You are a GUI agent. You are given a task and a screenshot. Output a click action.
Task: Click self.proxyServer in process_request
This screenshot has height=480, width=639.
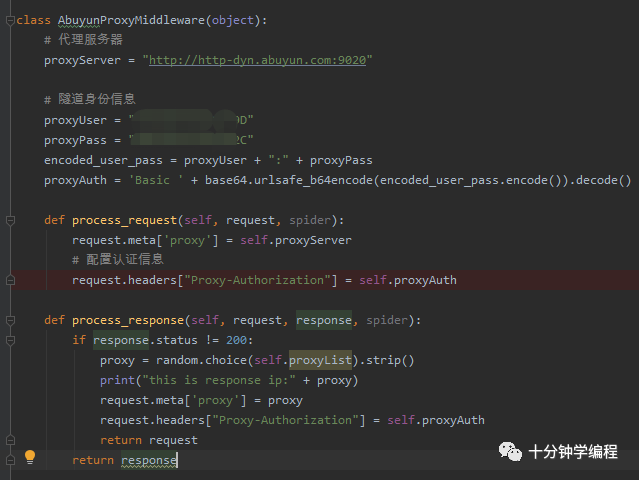296,240
